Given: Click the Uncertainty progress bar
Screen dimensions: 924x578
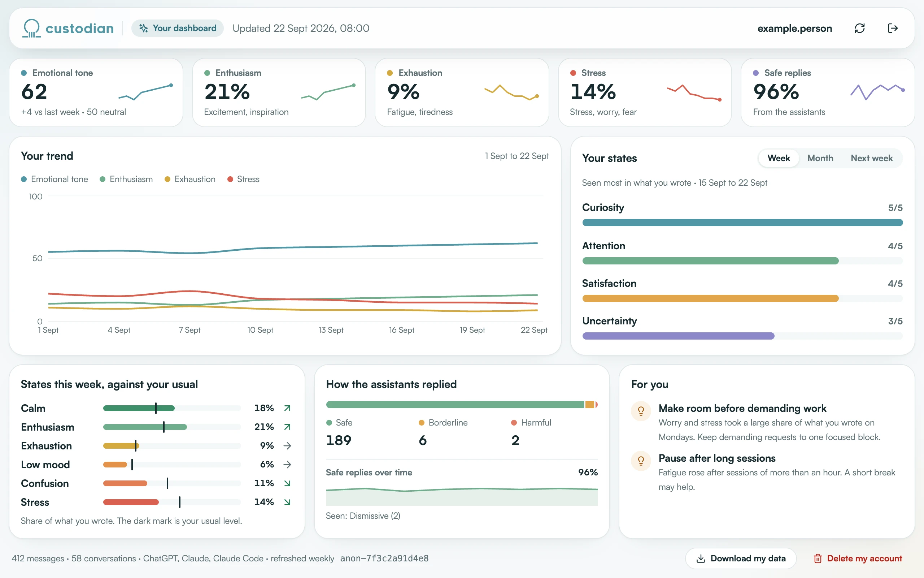Looking at the screenshot, I should click(x=742, y=336).
